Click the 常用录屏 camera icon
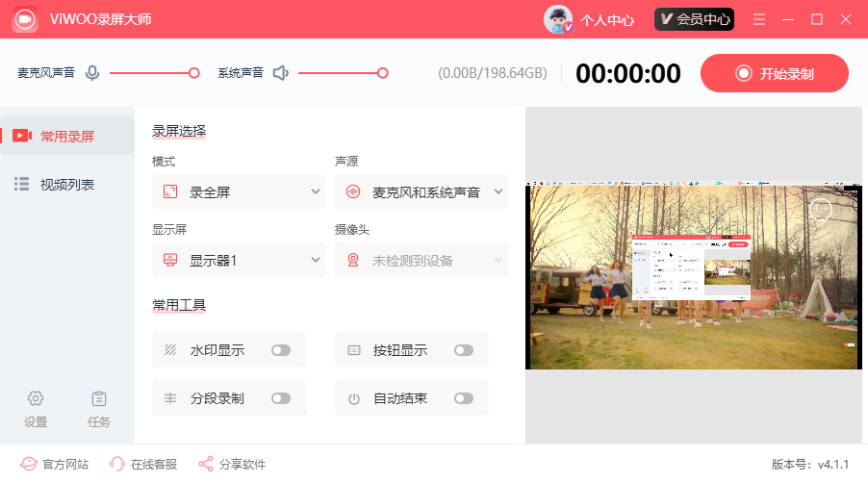868x483 pixels. 22,136
